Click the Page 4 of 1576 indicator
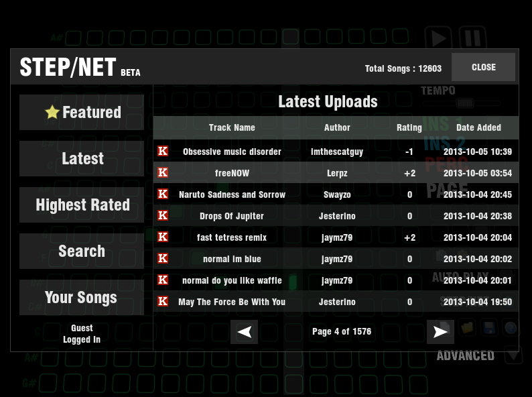 point(342,331)
